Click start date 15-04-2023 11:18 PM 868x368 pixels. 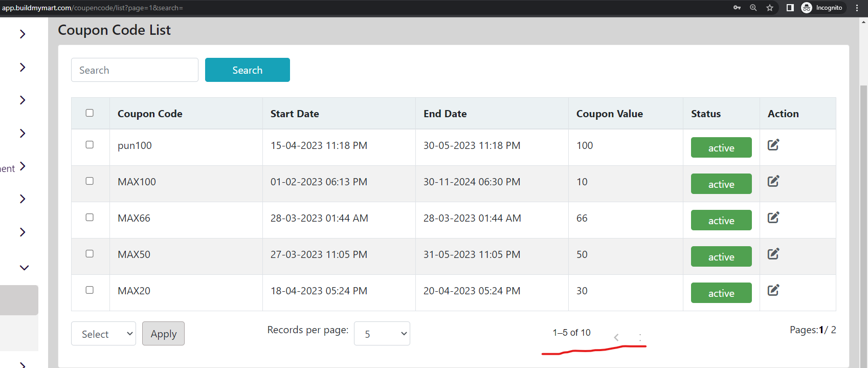(319, 145)
